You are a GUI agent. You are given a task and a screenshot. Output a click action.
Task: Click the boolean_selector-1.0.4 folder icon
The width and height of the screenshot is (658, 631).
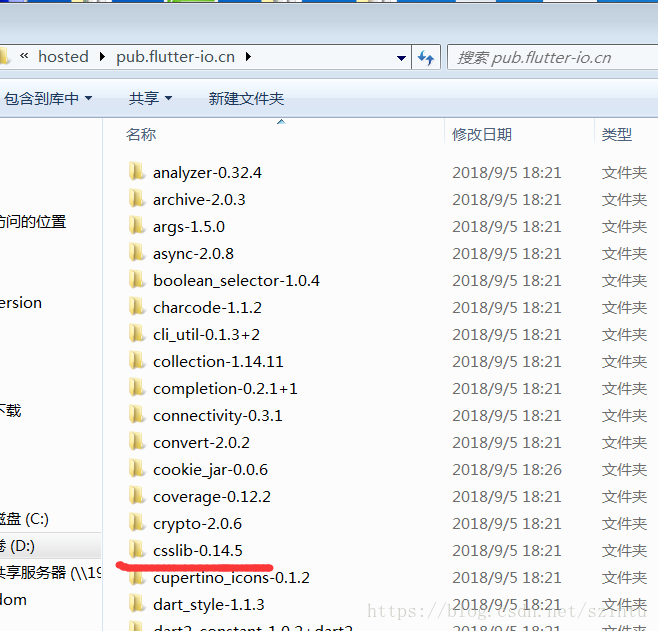[x=137, y=280]
